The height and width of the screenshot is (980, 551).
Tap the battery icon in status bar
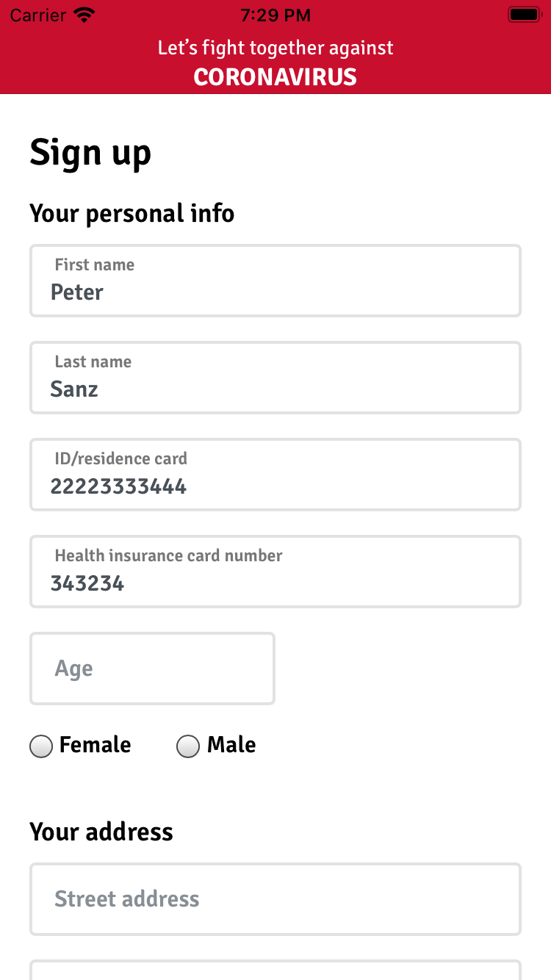click(524, 15)
